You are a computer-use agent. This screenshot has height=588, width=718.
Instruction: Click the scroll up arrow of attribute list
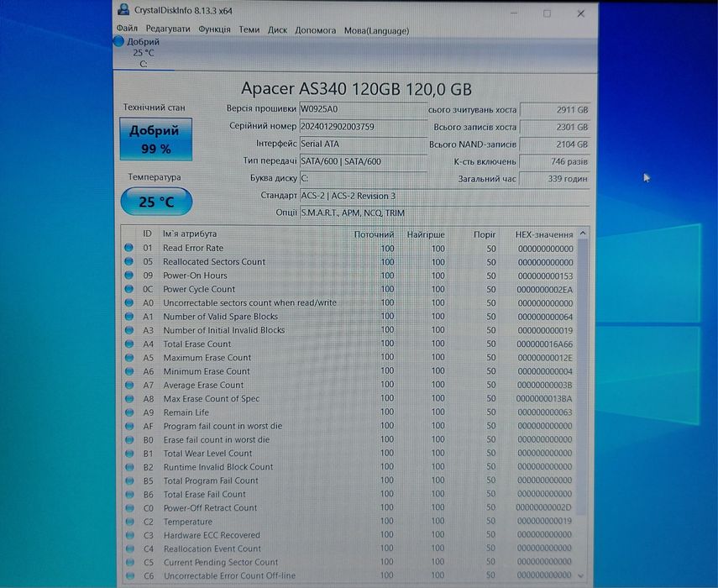(x=583, y=234)
